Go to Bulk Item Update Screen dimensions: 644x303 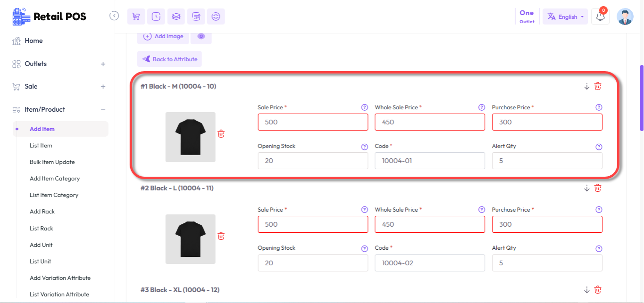point(52,162)
